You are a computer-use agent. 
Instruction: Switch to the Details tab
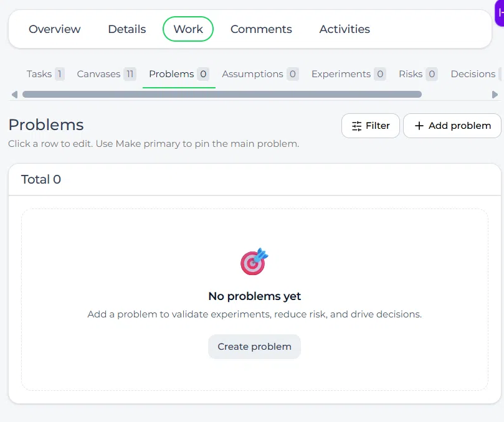[x=127, y=29]
